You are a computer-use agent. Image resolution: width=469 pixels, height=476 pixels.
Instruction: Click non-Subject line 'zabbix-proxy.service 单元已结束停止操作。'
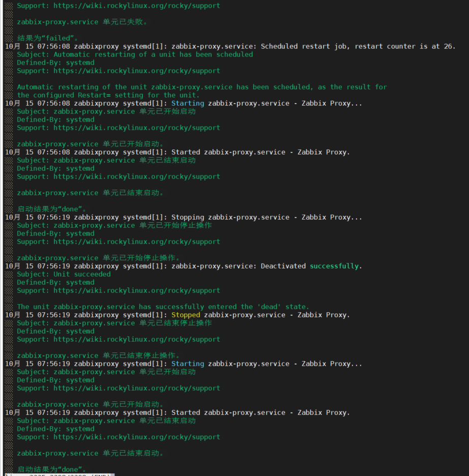tap(98, 356)
